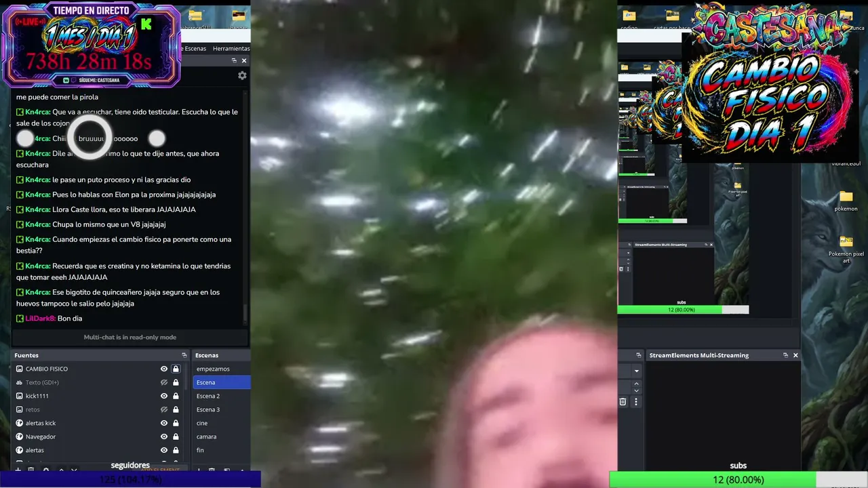
Task: Hide the alertas source
Action: point(163,450)
